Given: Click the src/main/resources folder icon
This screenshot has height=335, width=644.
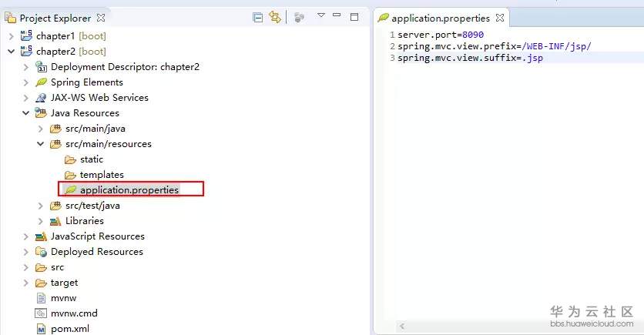Looking at the screenshot, I should (x=55, y=144).
